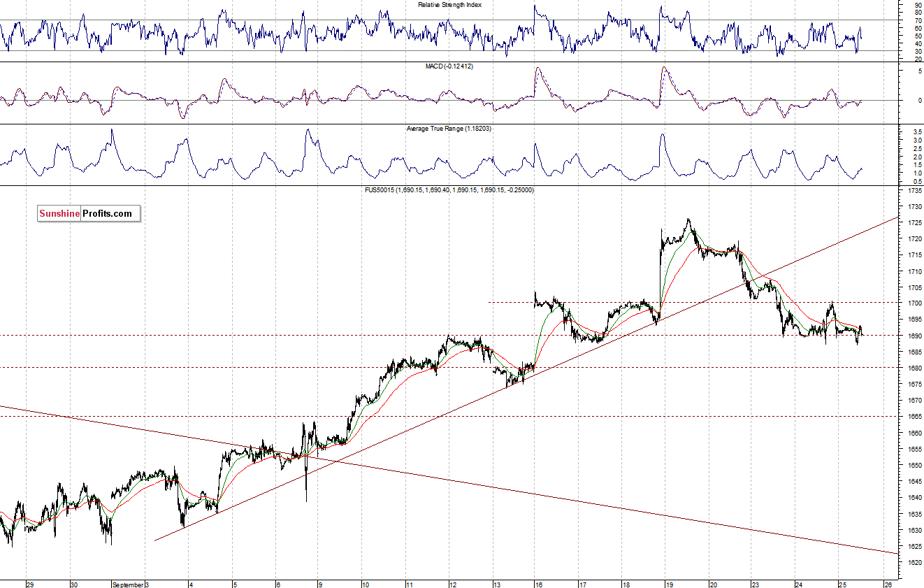Click the 3.5 label on ATR axis
Screen dimensions: 924x588
click(x=917, y=131)
